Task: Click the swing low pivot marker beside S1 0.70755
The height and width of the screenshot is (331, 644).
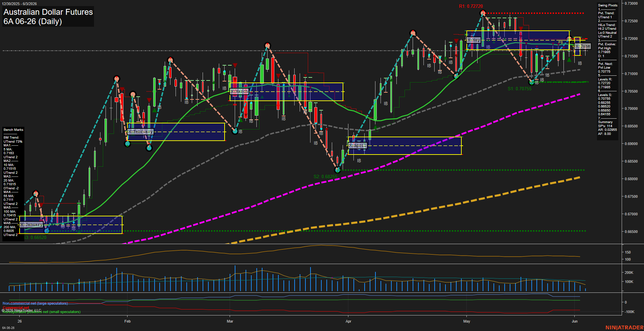Action: [531, 82]
